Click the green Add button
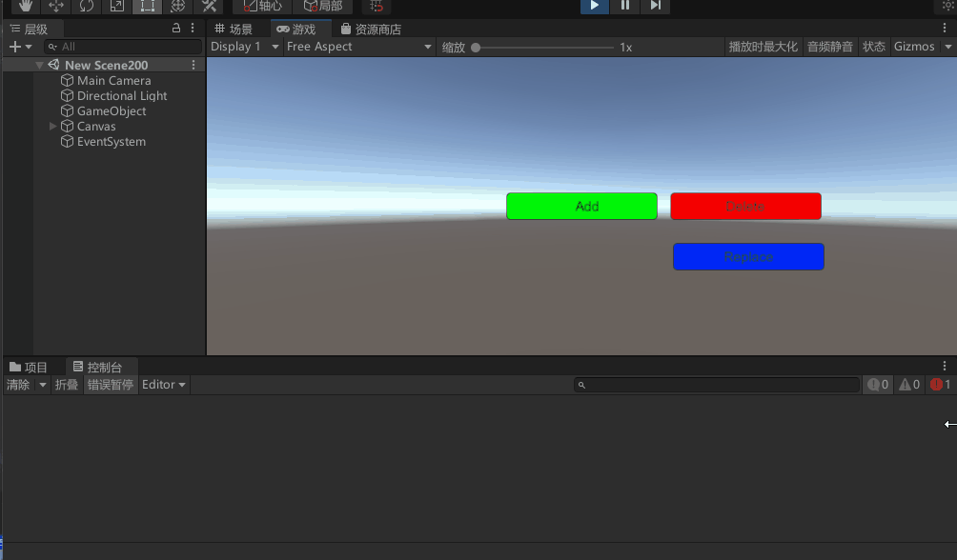This screenshot has width=957, height=560. (x=581, y=206)
